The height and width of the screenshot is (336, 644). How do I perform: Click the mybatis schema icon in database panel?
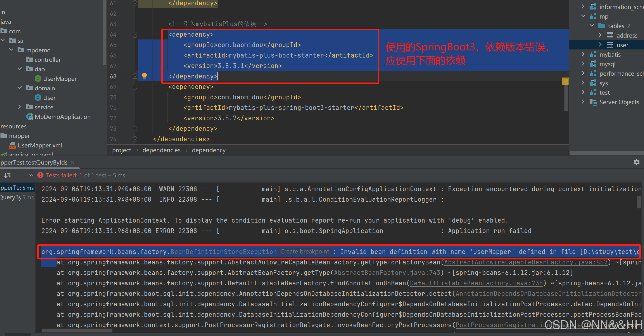[x=593, y=54]
